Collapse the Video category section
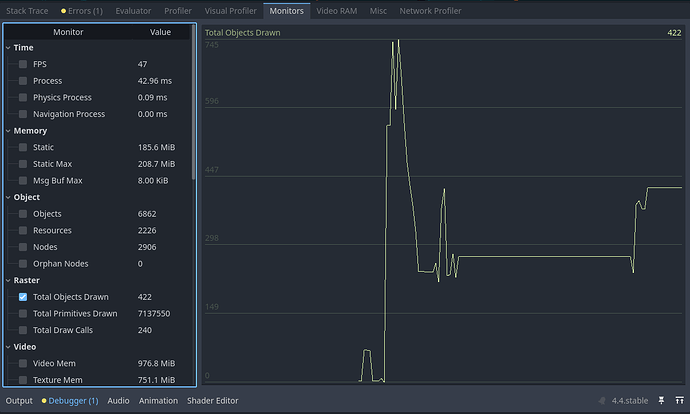The height and width of the screenshot is (414, 690). tap(9, 347)
